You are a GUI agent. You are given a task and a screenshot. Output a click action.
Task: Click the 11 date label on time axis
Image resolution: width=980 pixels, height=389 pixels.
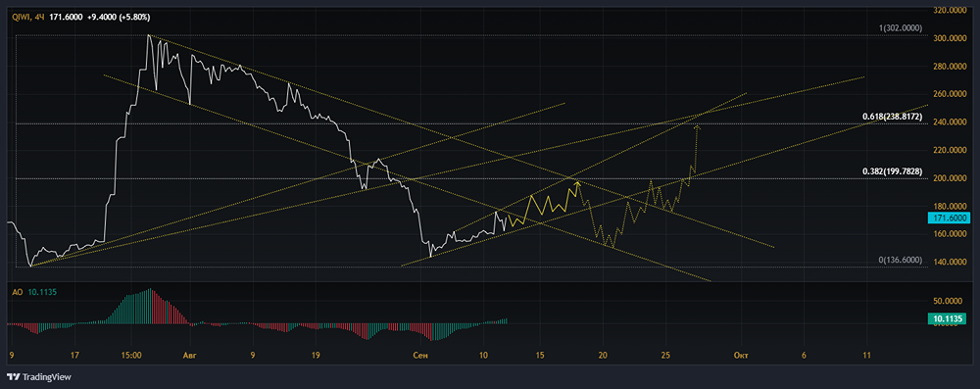pos(867,356)
